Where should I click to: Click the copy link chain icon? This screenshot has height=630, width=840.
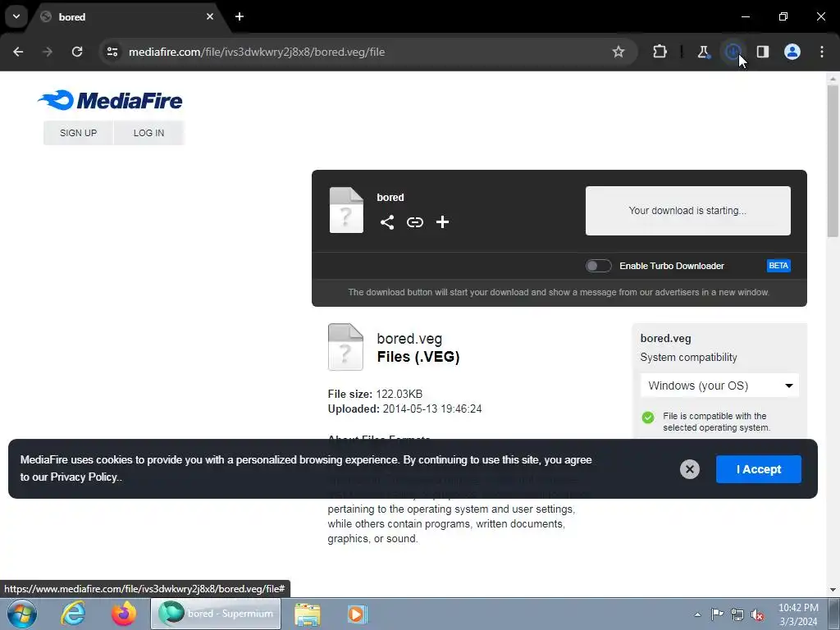(414, 222)
